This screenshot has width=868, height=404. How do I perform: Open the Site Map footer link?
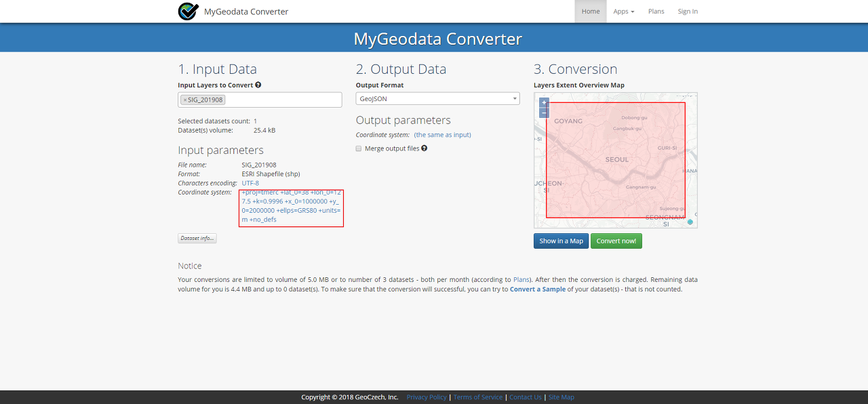[561, 397]
